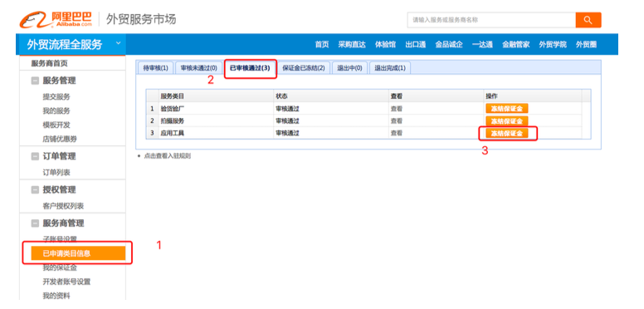Open 体验馆 in the top navigation
The width and height of the screenshot is (644, 309).
[385, 44]
